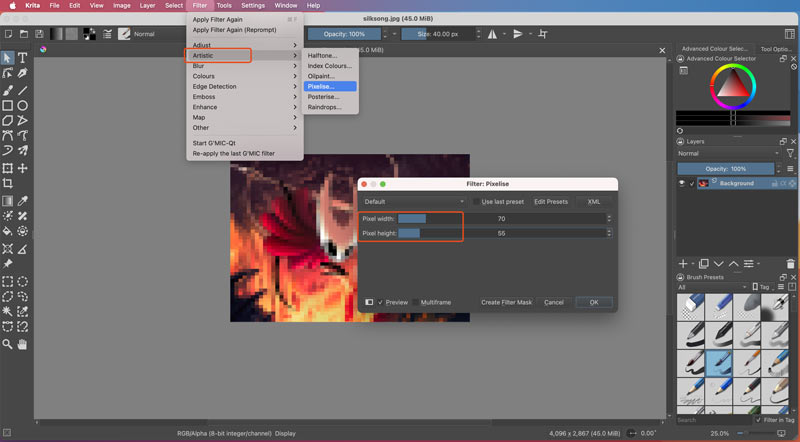The image size is (800, 442).
Task: Choose Oilpaint from Artistic submenu
Action: [x=330, y=76]
